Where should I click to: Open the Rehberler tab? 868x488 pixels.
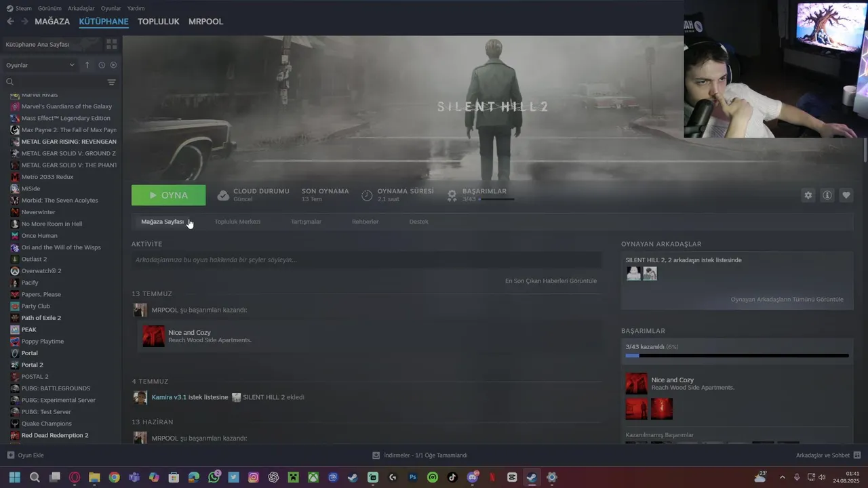[365, 222]
